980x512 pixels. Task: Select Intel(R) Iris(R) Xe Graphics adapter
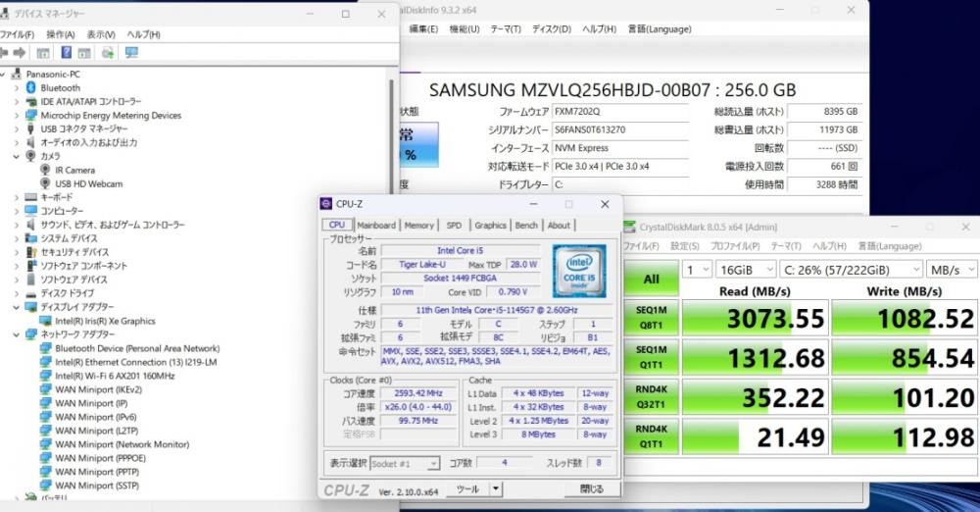point(105,321)
